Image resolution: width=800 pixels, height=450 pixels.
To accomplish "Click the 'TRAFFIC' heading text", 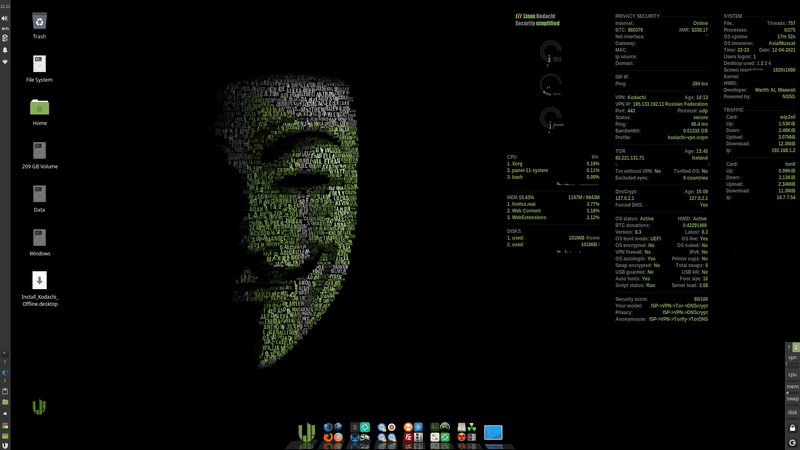I will pos(733,110).
